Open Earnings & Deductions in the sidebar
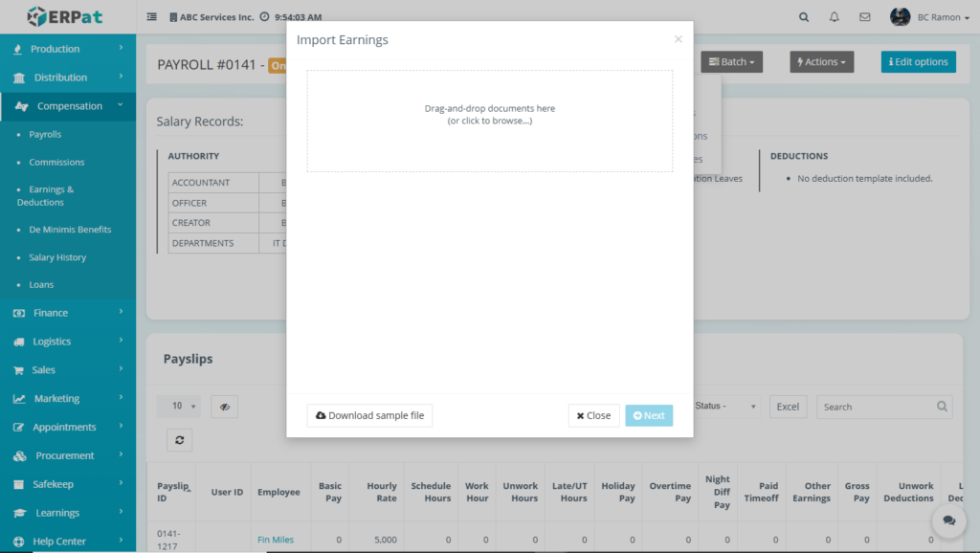Screen dimensions: 980x553 click(45, 195)
